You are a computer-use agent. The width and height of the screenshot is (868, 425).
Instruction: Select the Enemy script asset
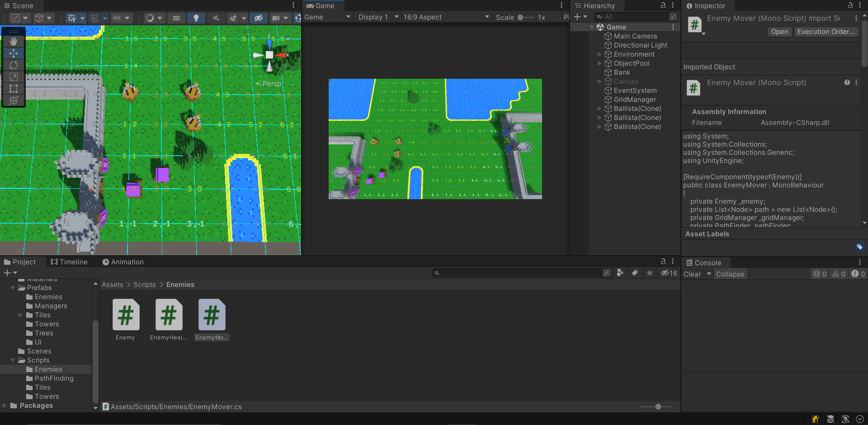pyautogui.click(x=126, y=320)
